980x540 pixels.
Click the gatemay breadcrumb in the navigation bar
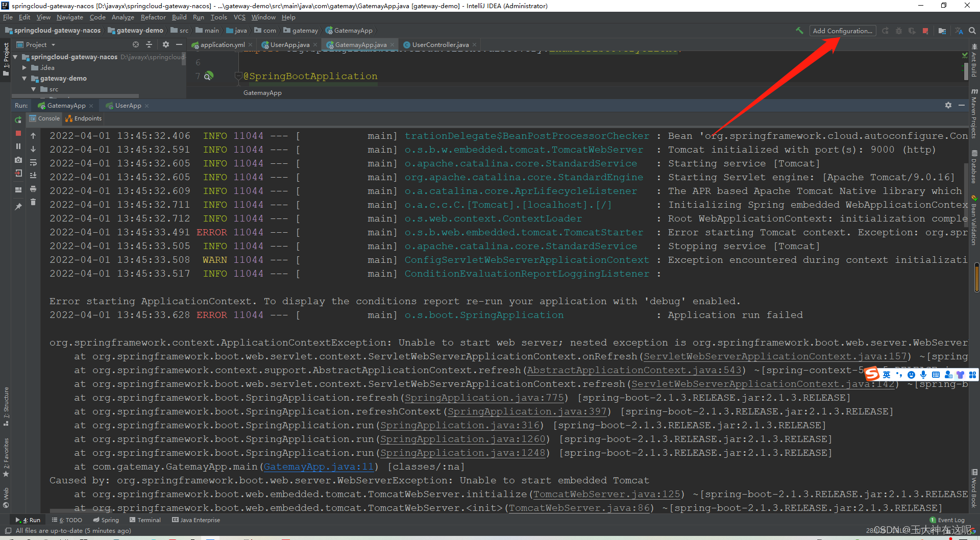301,31
